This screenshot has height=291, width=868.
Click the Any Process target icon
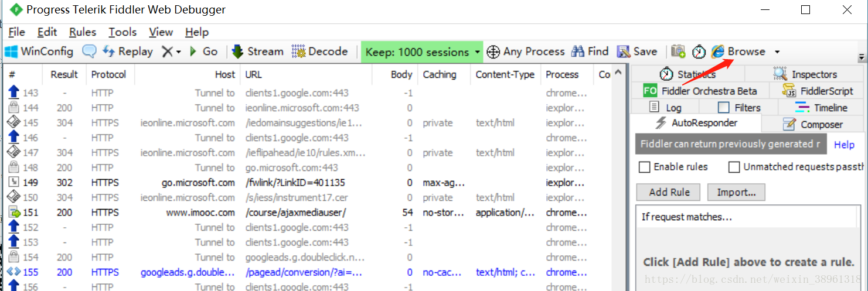click(x=493, y=52)
